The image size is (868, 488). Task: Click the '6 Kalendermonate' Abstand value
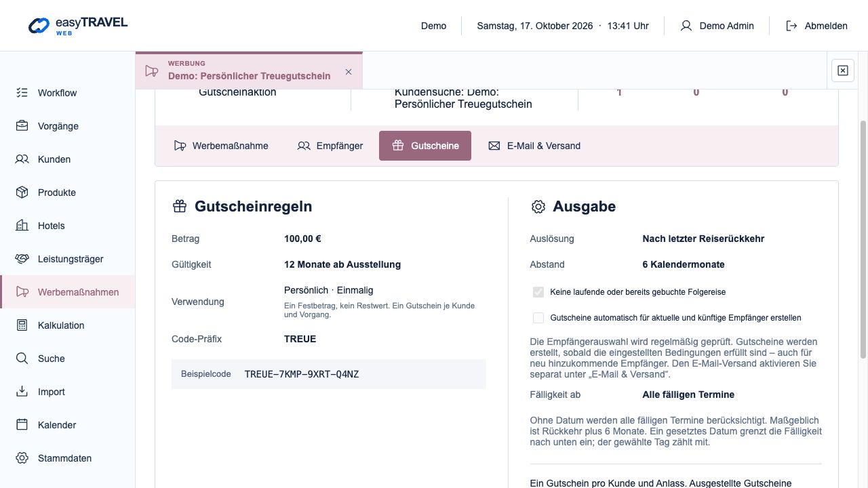tap(684, 264)
